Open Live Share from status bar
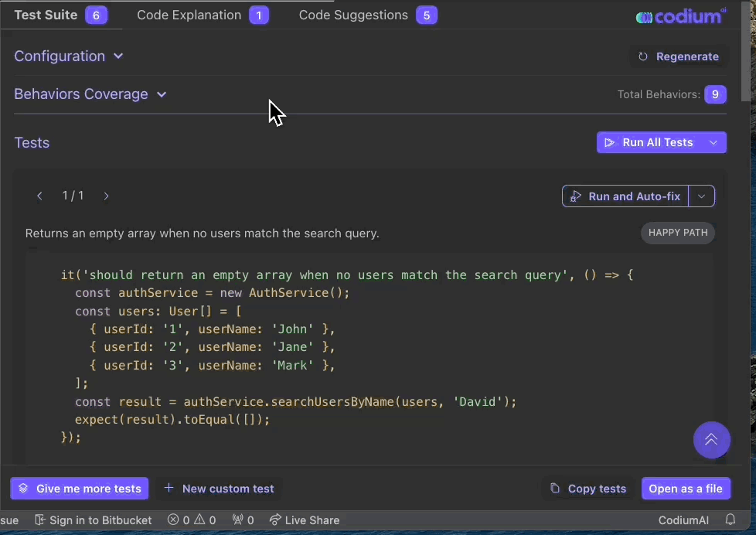756x535 pixels. tap(305, 520)
